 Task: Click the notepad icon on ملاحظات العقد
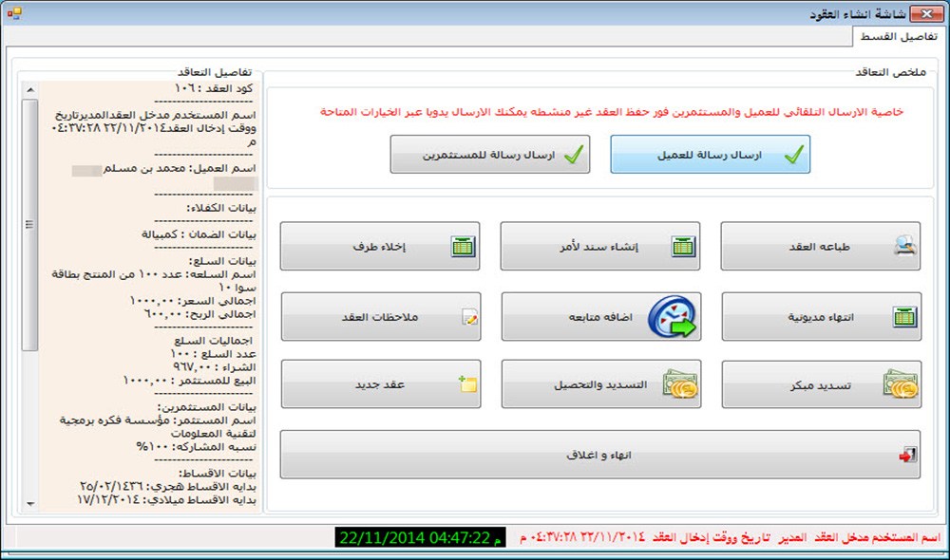tap(470, 317)
